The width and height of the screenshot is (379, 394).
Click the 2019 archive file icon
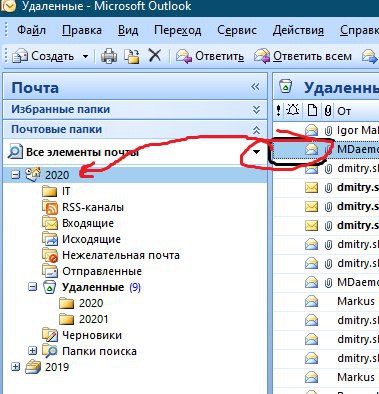(33, 367)
